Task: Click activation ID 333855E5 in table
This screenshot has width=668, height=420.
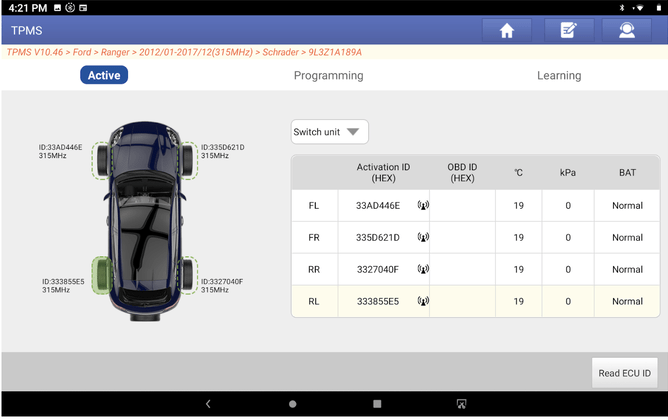Action: pyautogui.click(x=378, y=302)
